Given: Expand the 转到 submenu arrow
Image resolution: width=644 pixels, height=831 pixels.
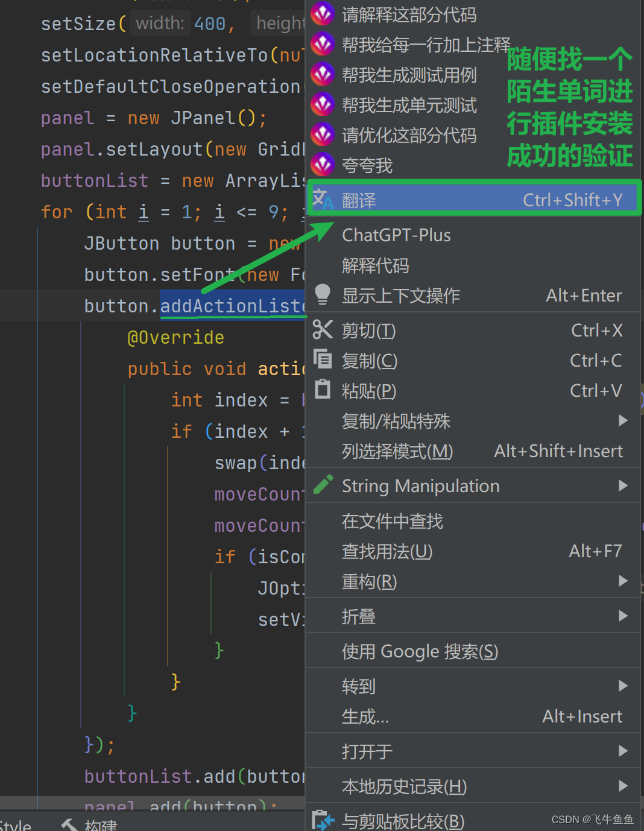Looking at the screenshot, I should pyautogui.click(x=623, y=686).
